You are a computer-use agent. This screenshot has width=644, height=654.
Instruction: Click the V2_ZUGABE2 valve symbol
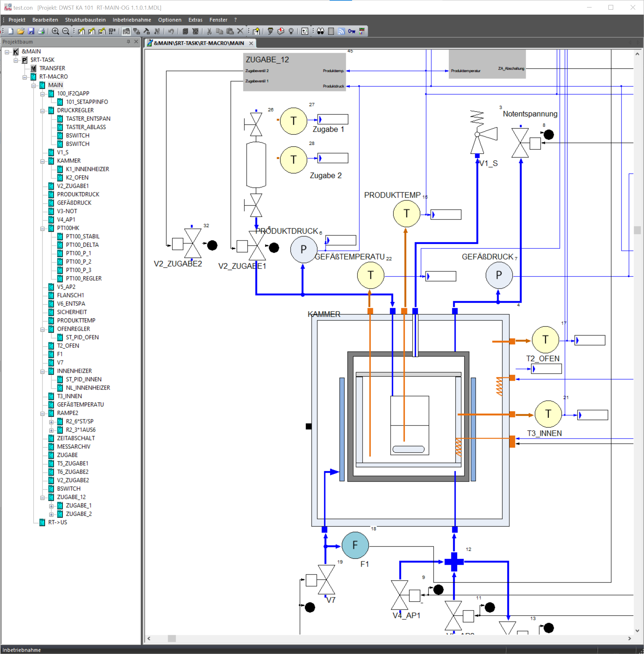point(193,244)
